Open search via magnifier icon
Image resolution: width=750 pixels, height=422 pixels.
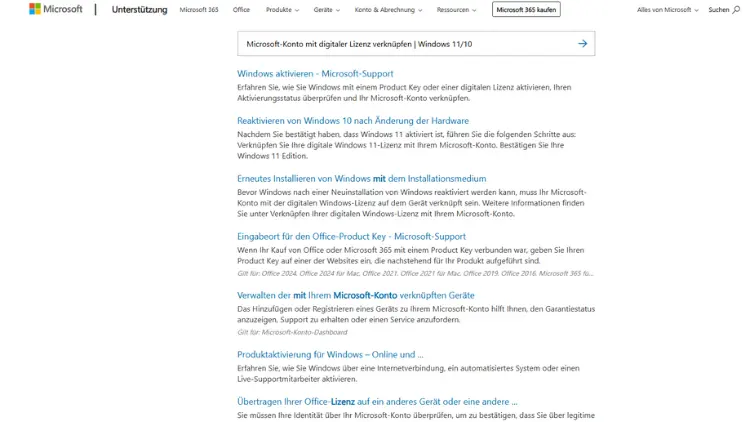coord(737,9)
